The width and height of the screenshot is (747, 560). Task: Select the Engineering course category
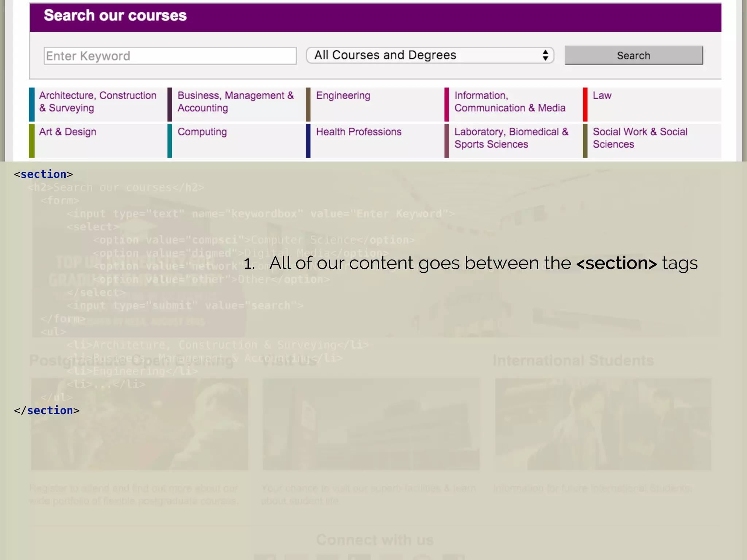tap(343, 96)
